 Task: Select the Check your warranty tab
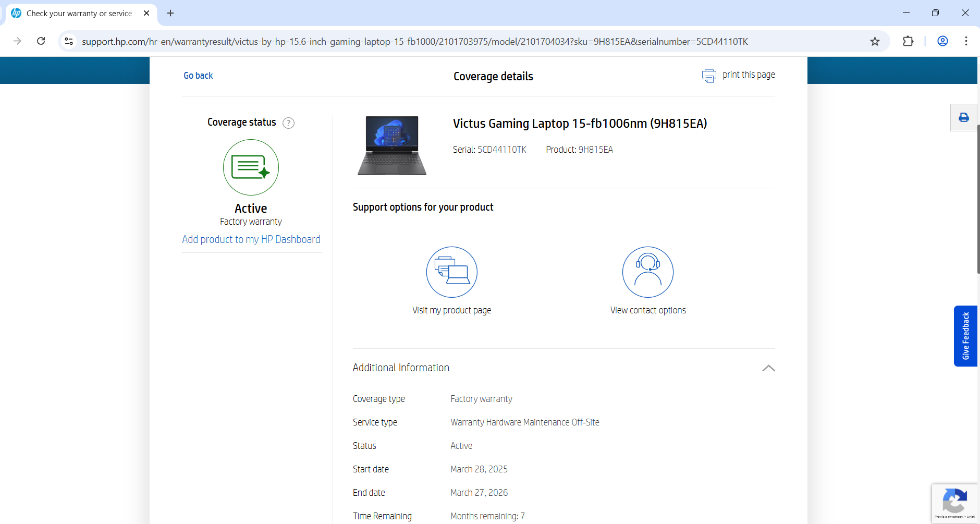81,13
